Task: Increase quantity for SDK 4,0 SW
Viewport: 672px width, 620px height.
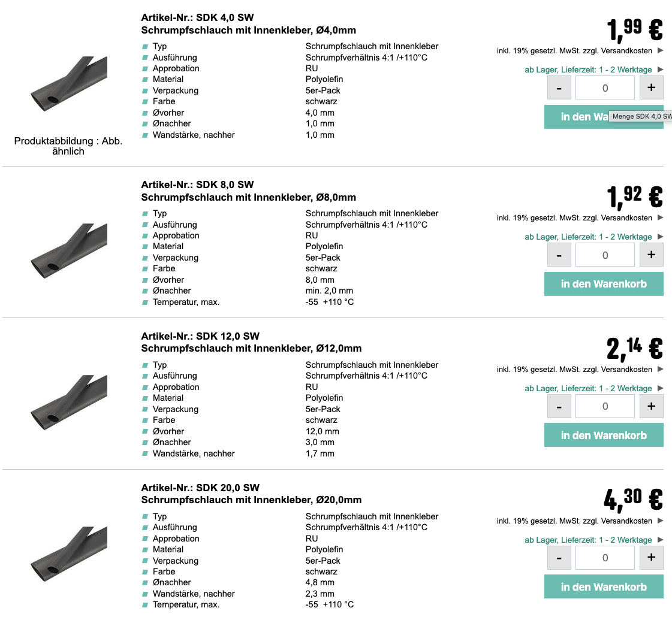Action: tap(651, 88)
